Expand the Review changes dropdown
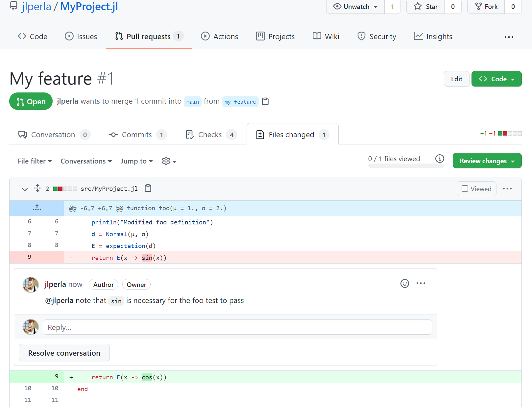 point(487,161)
